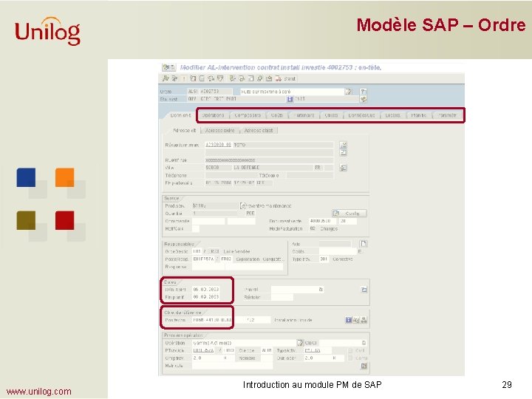Viewport: 532px width, 399px height.
Task: Click the Chrg trav. value field
Action: 207,358
